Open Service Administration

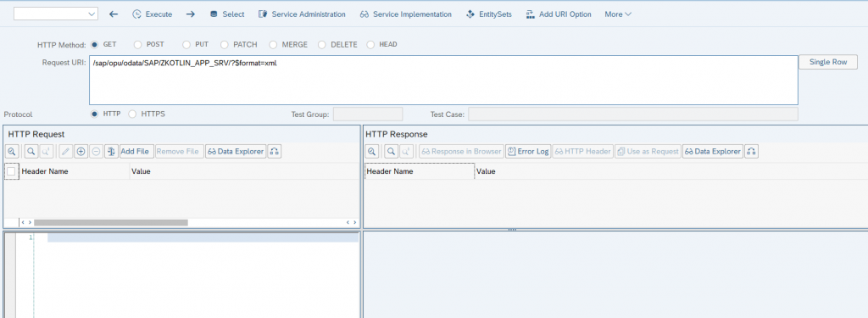click(302, 14)
